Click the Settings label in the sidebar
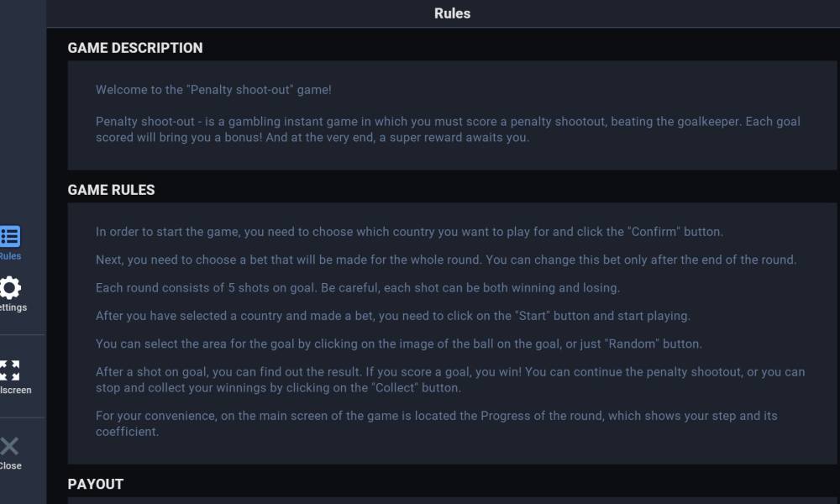The height and width of the screenshot is (504, 840). click(x=13, y=307)
